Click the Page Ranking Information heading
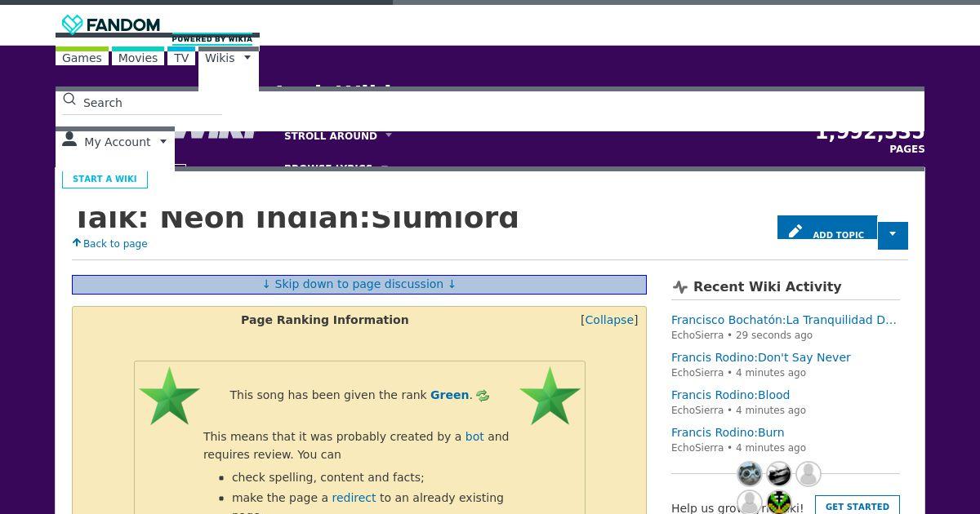Image resolution: width=980 pixels, height=514 pixels. click(325, 320)
